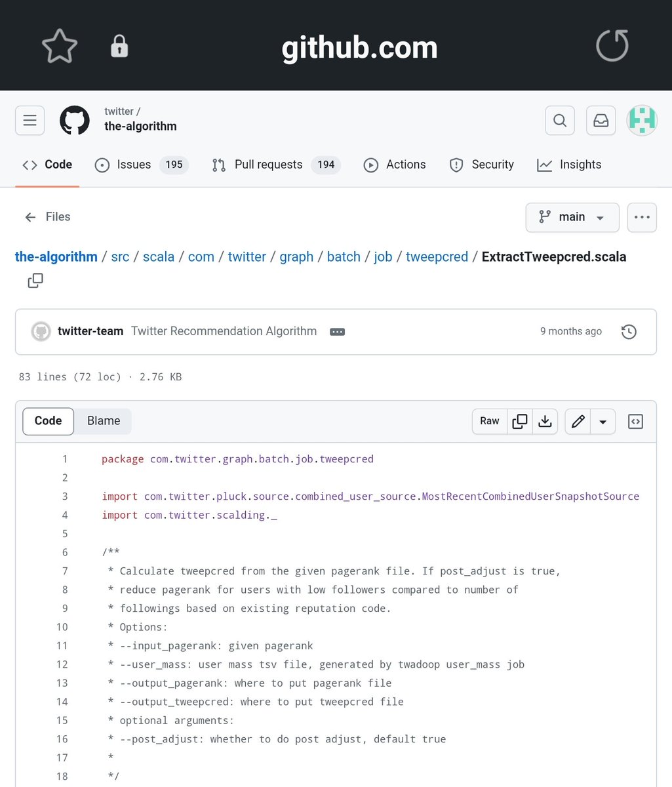Download the raw file
Viewport: 672px width, 787px height.
pyautogui.click(x=545, y=422)
